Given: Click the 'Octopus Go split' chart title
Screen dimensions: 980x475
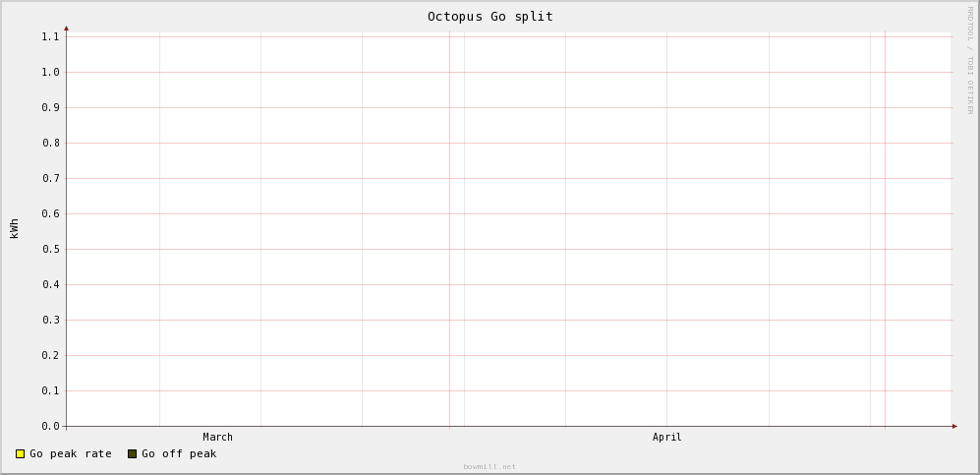Looking at the screenshot, I should point(490,17).
